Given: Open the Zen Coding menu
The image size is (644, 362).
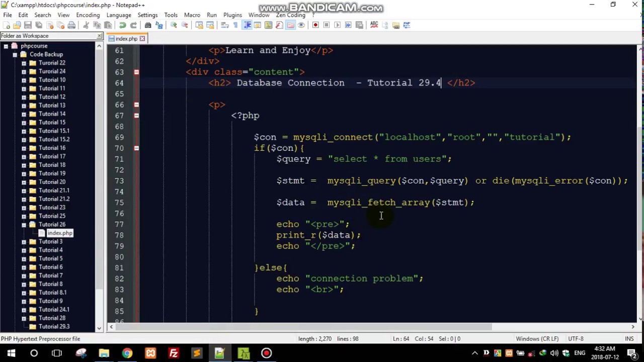Looking at the screenshot, I should [x=290, y=15].
